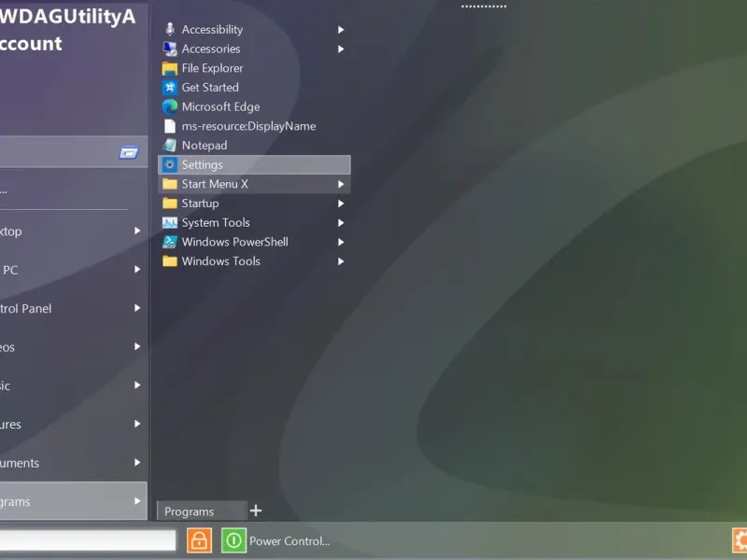This screenshot has height=560, width=747.
Task: Click the Notepad icon
Action: pyautogui.click(x=170, y=146)
